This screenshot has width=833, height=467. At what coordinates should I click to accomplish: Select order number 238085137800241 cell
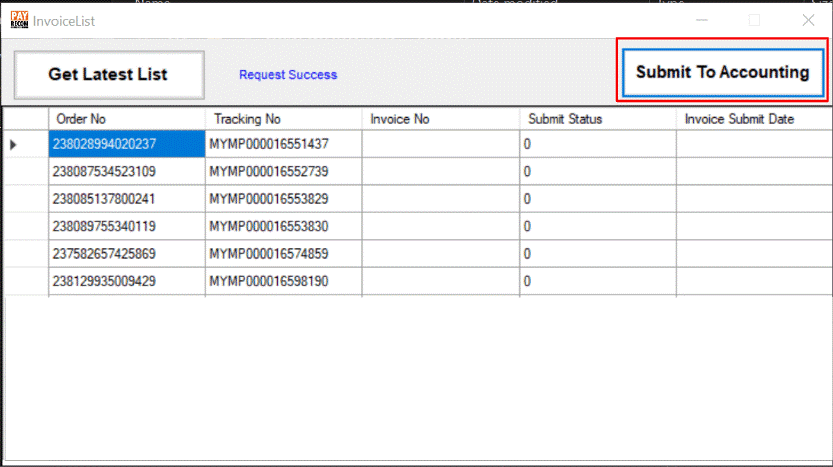126,199
